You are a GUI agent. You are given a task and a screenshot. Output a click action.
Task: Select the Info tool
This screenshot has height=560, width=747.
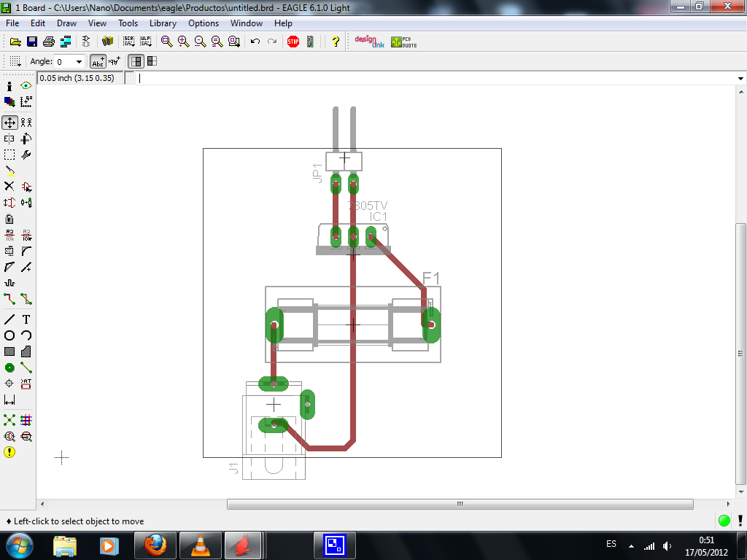[x=9, y=86]
